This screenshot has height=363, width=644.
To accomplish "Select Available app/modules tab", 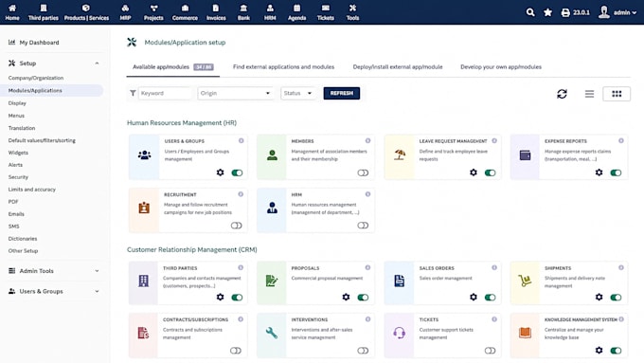I will [173, 66].
